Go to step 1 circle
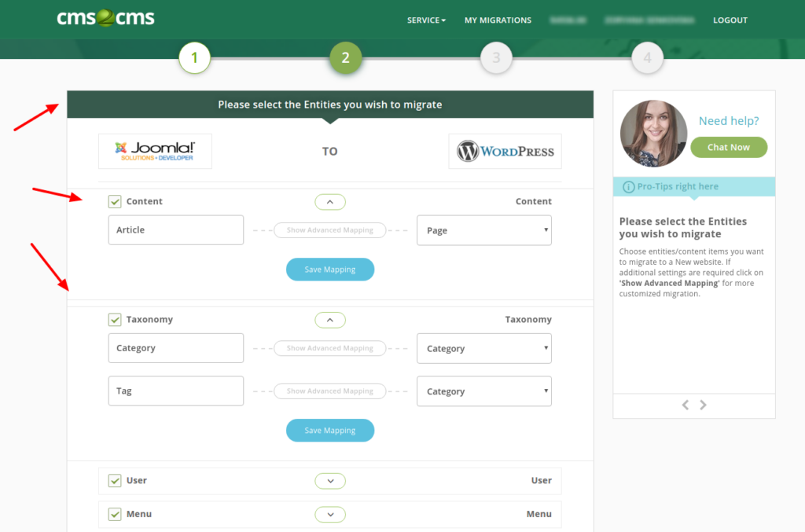The image size is (805, 532). coord(195,57)
